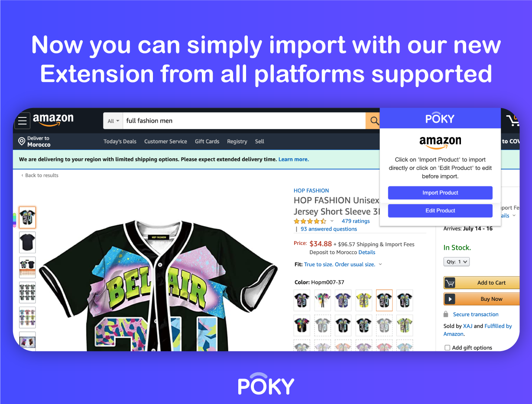532x404 pixels.
Task: Click the cart icon on Add to Cart
Action: [x=450, y=283]
